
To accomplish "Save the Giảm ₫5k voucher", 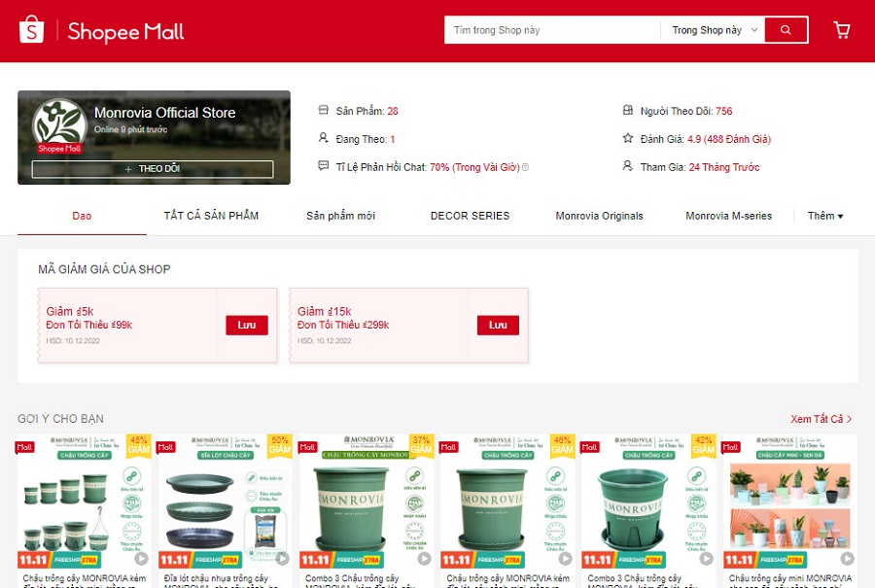I will 246,325.
